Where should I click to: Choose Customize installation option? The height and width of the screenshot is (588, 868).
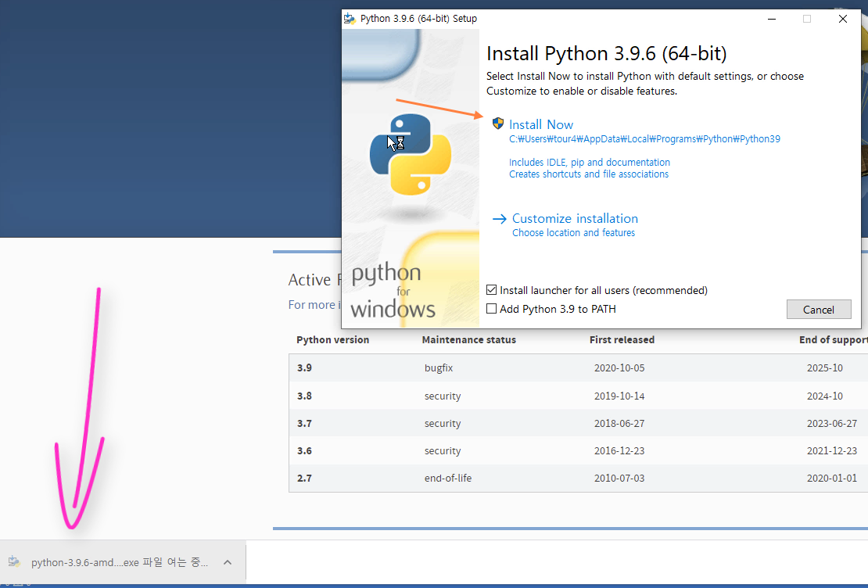(x=575, y=219)
